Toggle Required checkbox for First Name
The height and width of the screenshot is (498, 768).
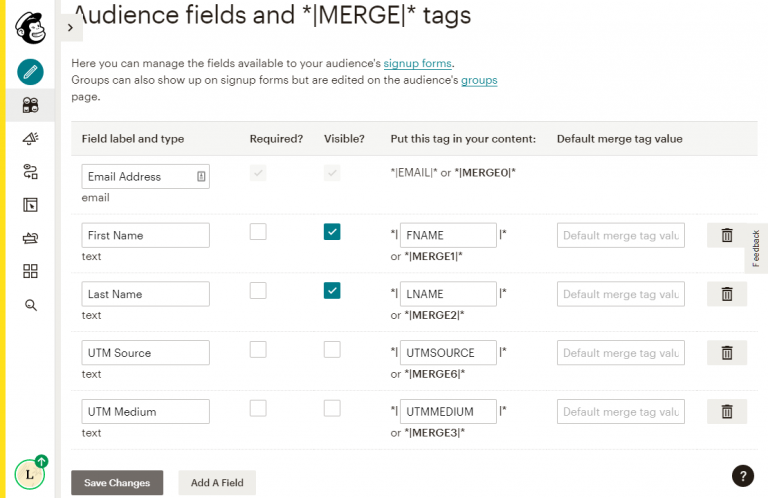(x=258, y=232)
